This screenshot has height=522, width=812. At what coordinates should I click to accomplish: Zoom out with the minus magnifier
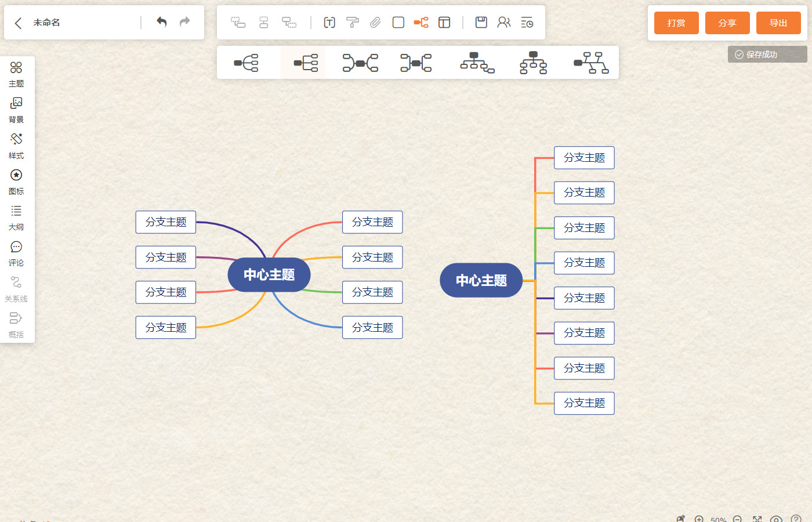point(738,519)
